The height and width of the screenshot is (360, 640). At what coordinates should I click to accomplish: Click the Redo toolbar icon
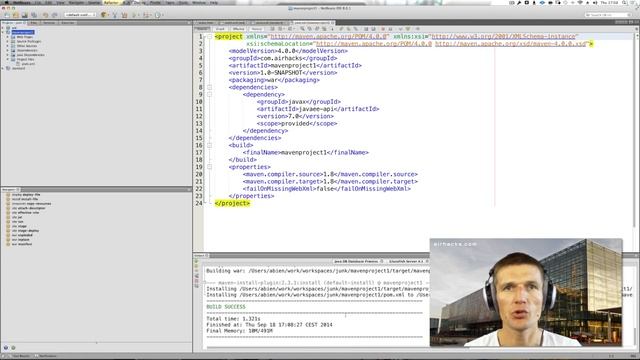click(x=54, y=15)
